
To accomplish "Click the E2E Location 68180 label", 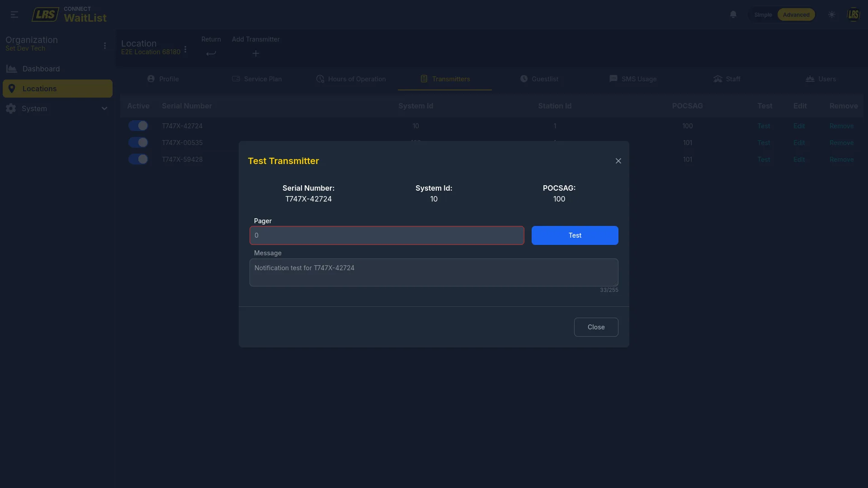I will (151, 52).
